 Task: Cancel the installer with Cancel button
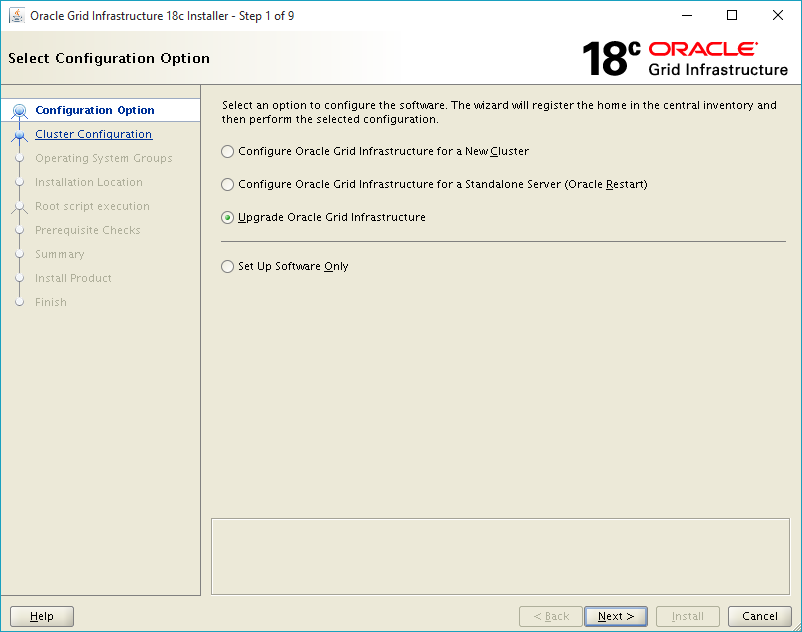click(760, 616)
